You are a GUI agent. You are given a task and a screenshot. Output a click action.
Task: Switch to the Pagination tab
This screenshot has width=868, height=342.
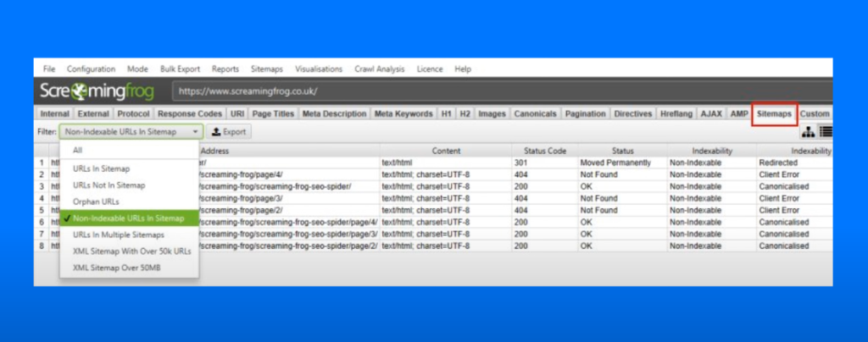point(585,113)
